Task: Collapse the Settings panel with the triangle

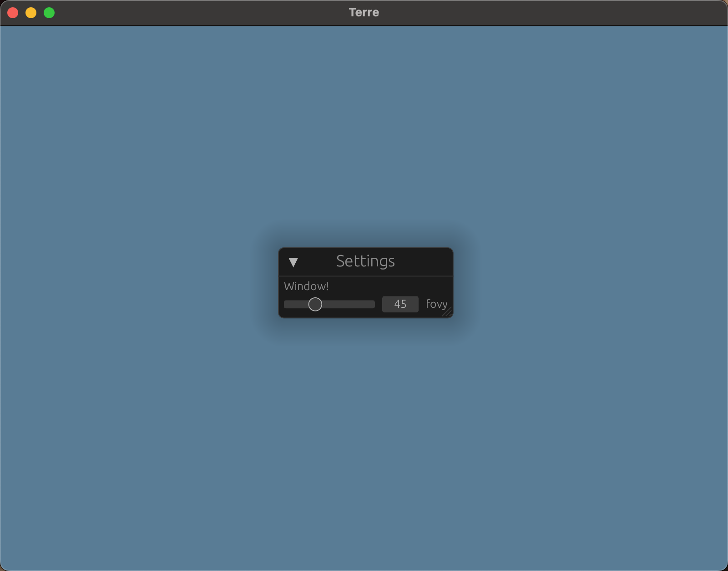Action: [x=293, y=262]
